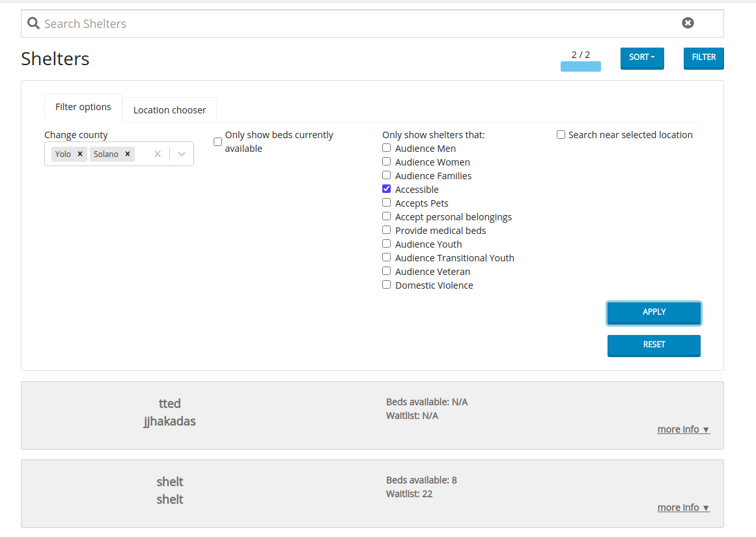The width and height of the screenshot is (756, 537).
Task: Click the search magnifier icon
Action: pyautogui.click(x=33, y=23)
